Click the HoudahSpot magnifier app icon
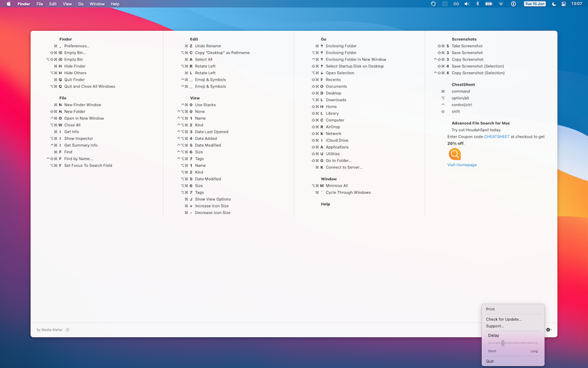588x368 pixels. tap(455, 154)
